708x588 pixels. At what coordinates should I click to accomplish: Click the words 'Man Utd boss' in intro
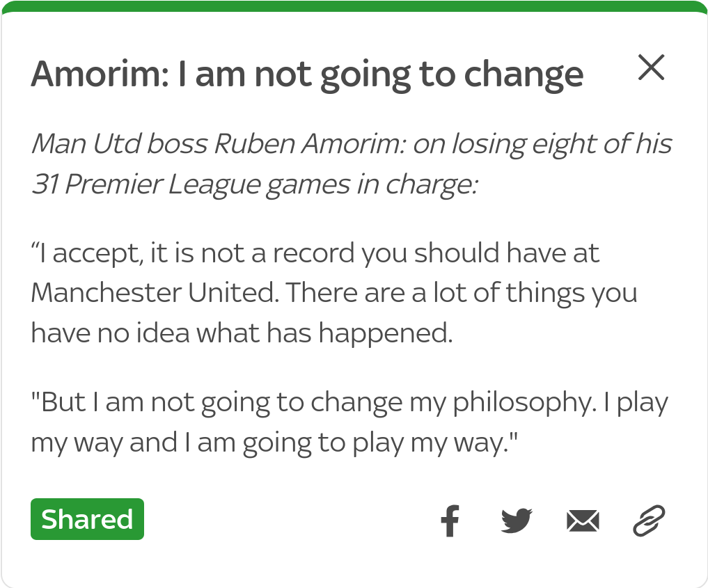point(118,144)
